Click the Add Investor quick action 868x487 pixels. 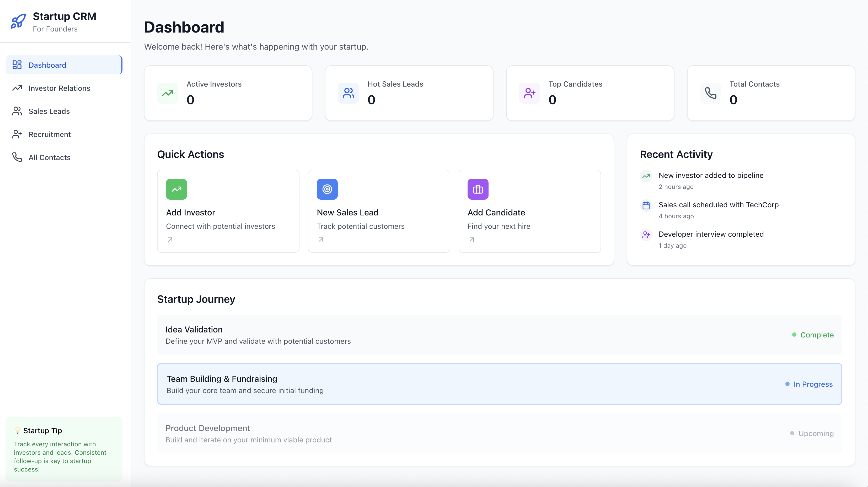(228, 211)
